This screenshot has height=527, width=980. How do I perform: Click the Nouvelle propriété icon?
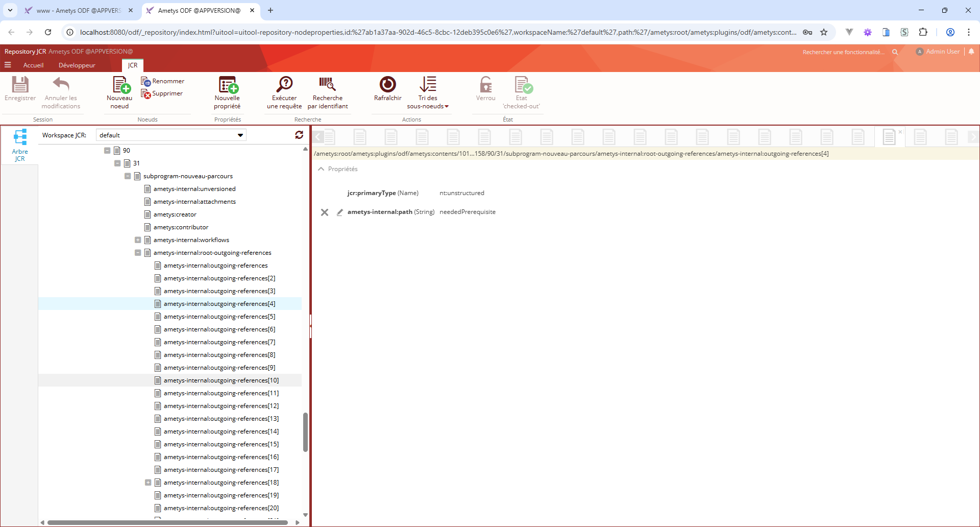pos(228,85)
